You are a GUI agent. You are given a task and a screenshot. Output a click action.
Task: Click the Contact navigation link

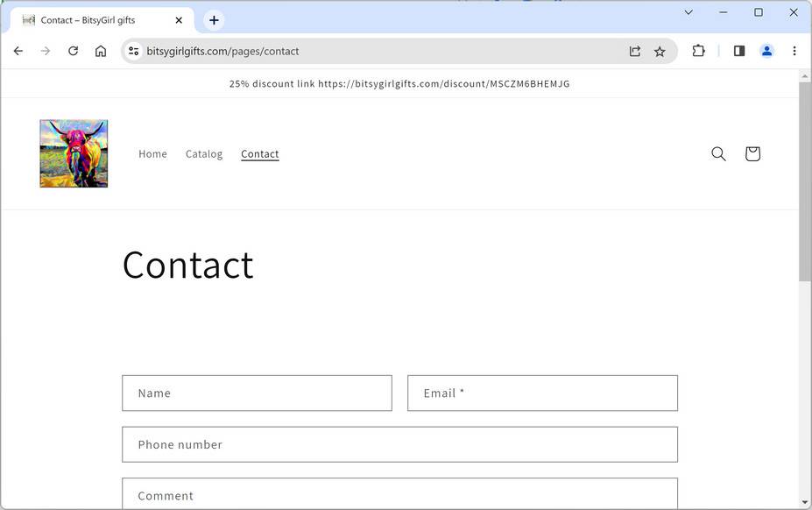coord(260,154)
